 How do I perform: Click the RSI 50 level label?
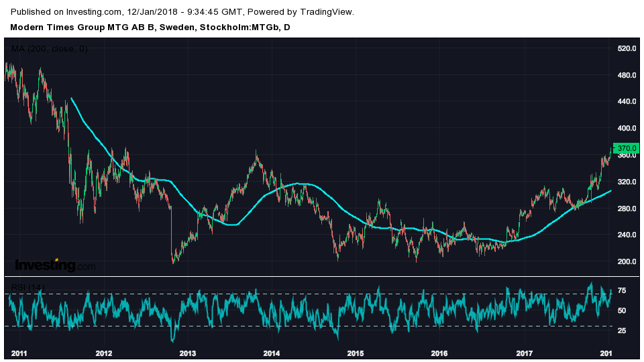click(x=622, y=310)
